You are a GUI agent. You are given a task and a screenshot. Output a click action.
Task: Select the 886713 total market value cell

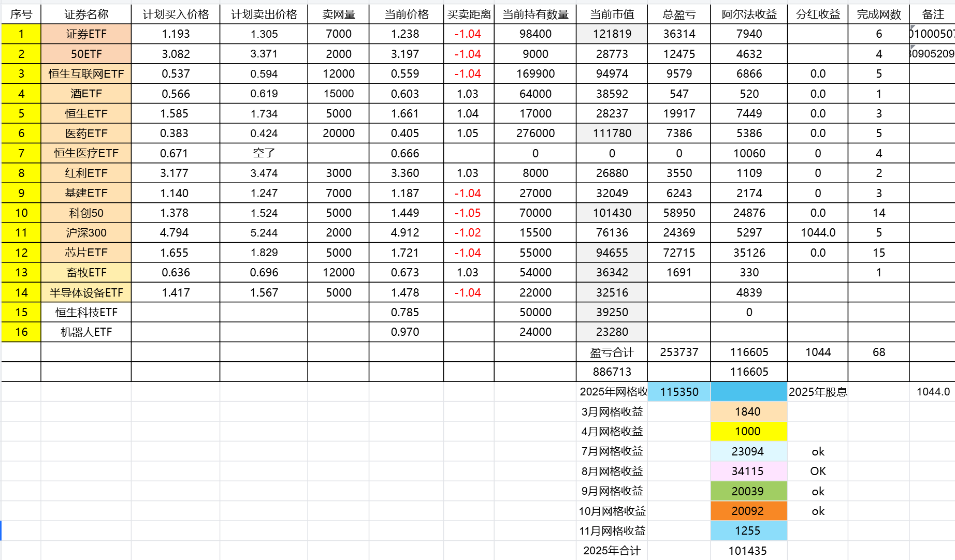[x=612, y=372]
